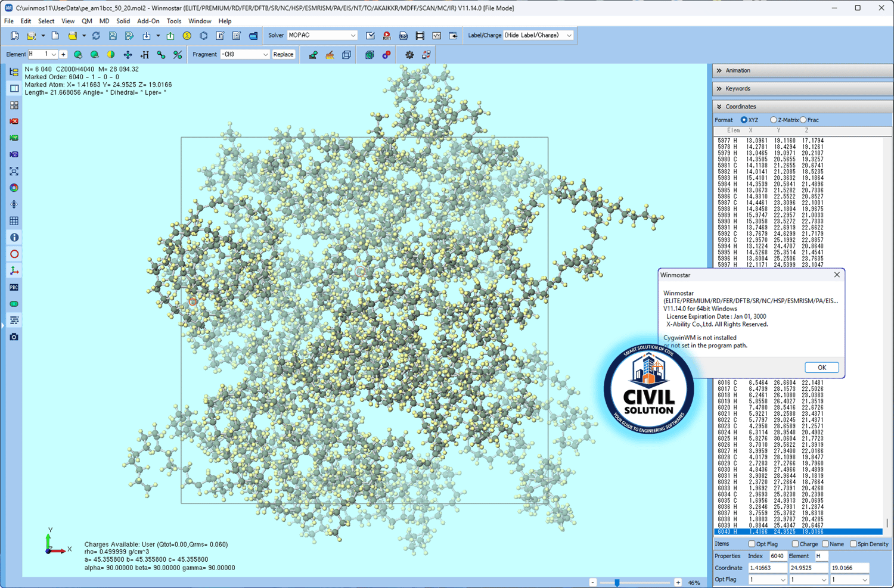Open the Element dropdown showing H

coord(43,55)
